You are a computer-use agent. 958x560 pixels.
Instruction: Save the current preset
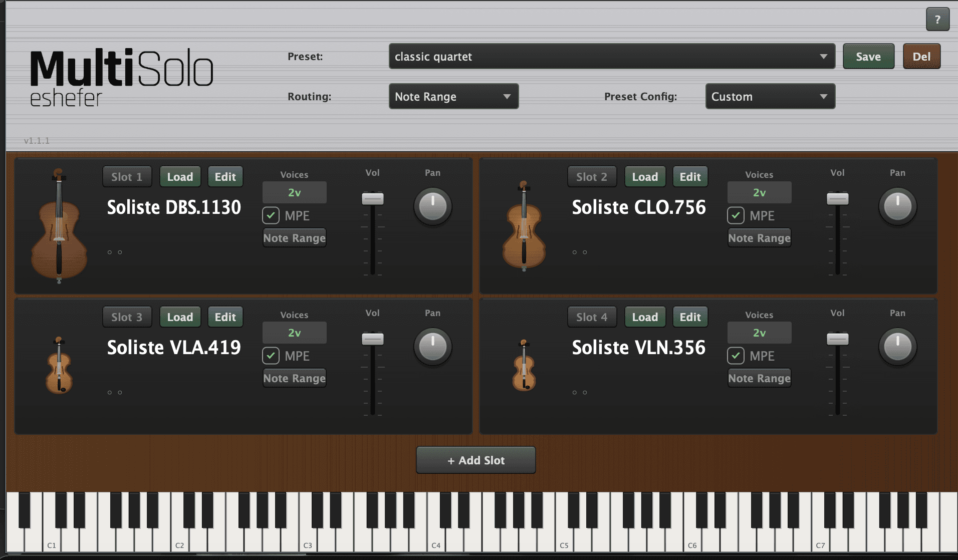click(868, 57)
